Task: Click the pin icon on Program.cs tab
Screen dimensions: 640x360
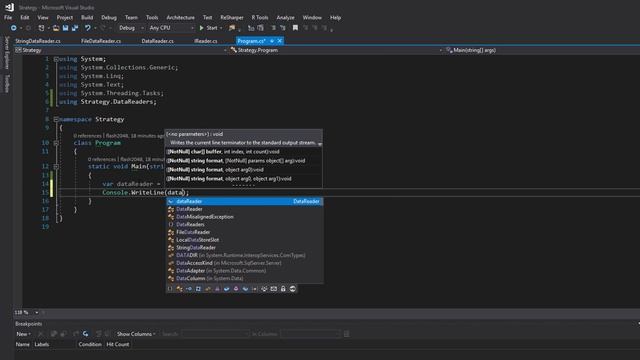Action: (272, 41)
